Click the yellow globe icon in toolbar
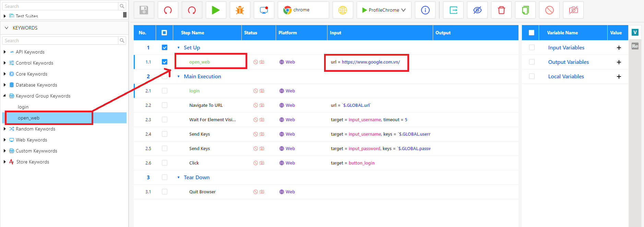 point(343,10)
